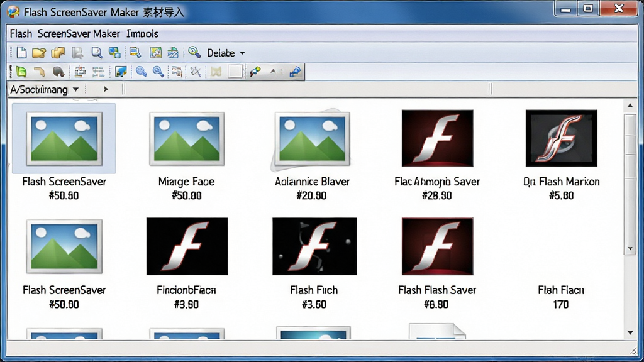The width and height of the screenshot is (644, 362).
Task: Click the orange and blue layout icon
Action: tap(80, 72)
